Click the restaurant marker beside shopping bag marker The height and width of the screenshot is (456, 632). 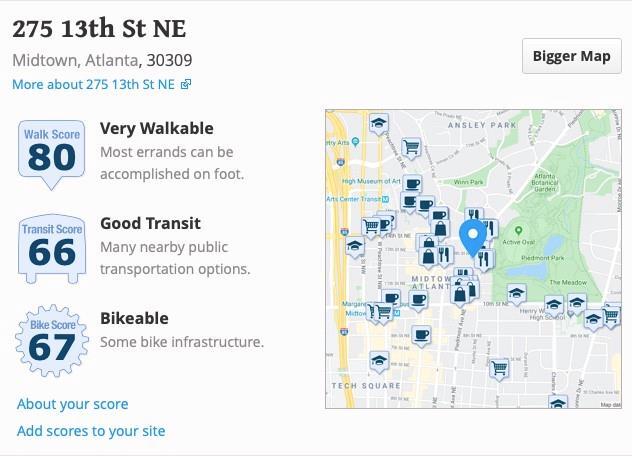[x=444, y=256]
